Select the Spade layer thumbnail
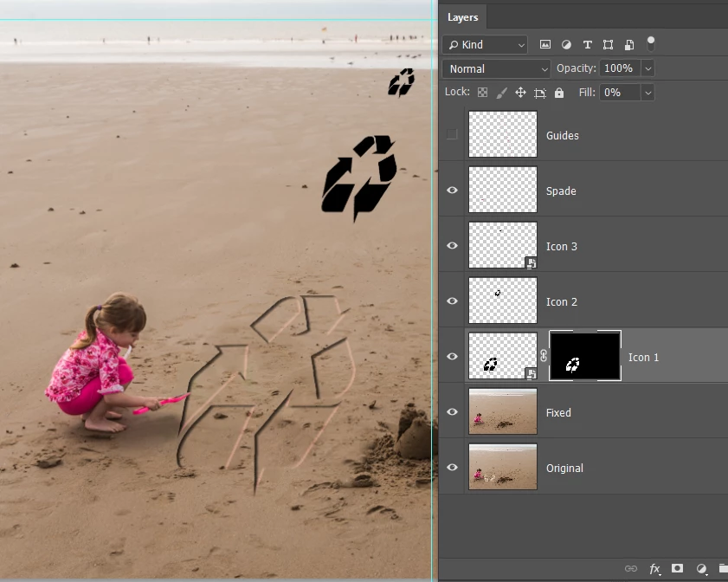This screenshot has height=582, width=728. pyautogui.click(x=503, y=190)
